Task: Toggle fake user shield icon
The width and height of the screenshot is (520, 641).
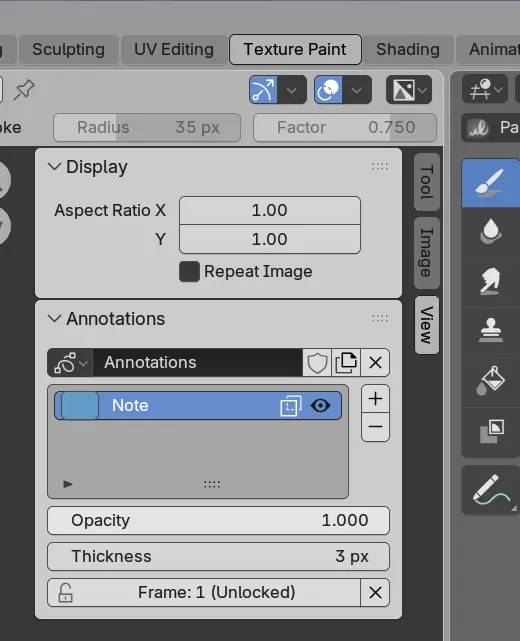Action: (x=317, y=363)
